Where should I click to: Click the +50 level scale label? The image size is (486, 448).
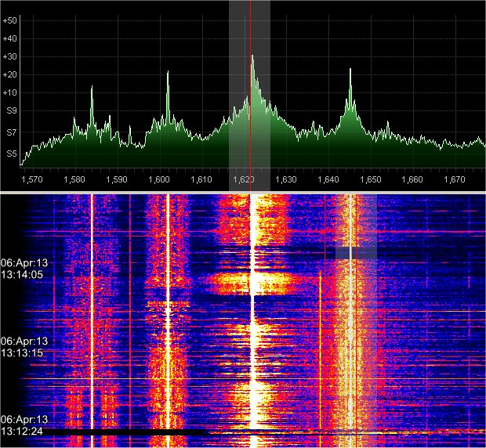[x=9, y=21]
